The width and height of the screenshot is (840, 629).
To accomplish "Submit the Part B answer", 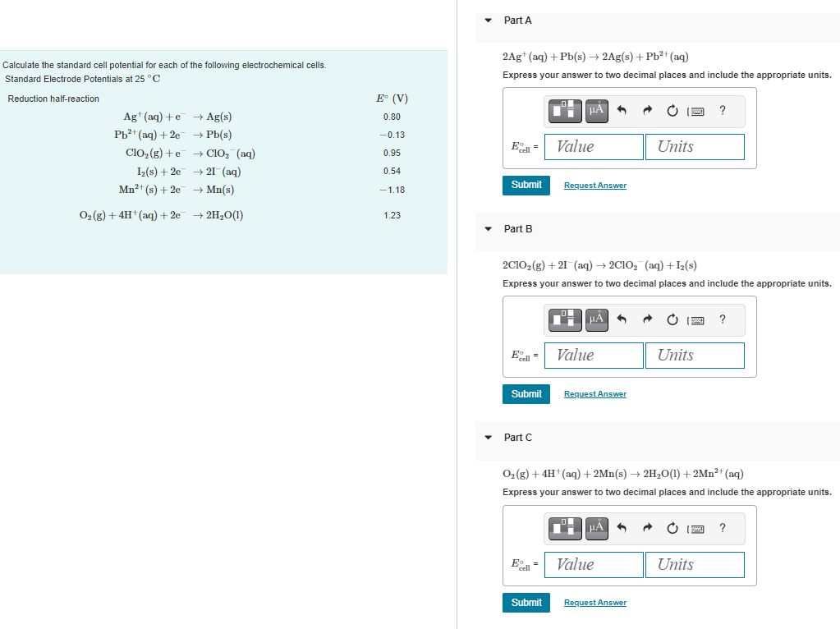I will [526, 393].
